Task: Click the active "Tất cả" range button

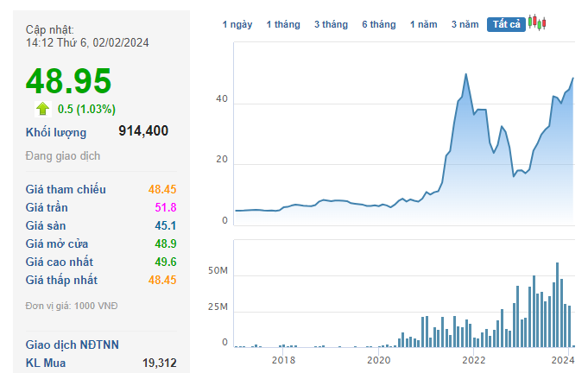Action: point(507,25)
